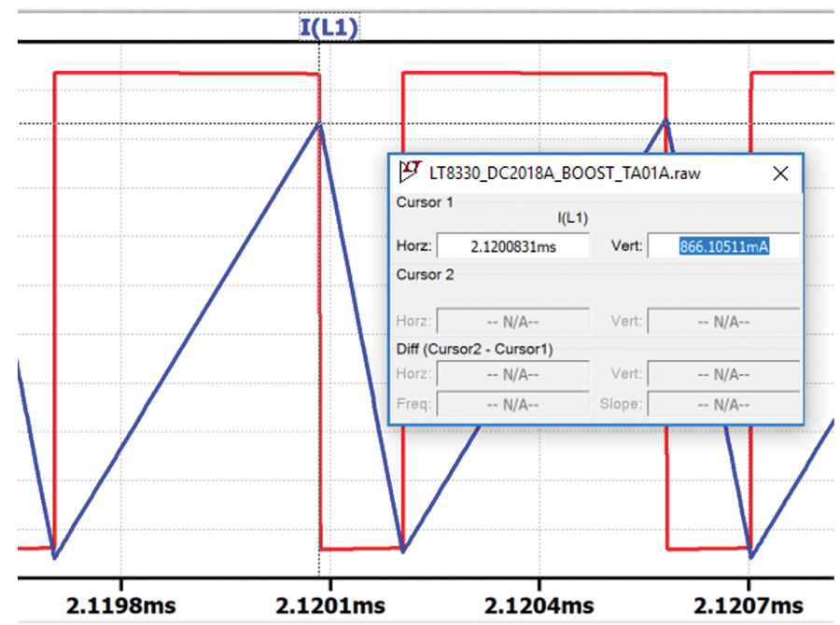
Task: Click the 2.1201ms time axis label
Action: point(330,606)
